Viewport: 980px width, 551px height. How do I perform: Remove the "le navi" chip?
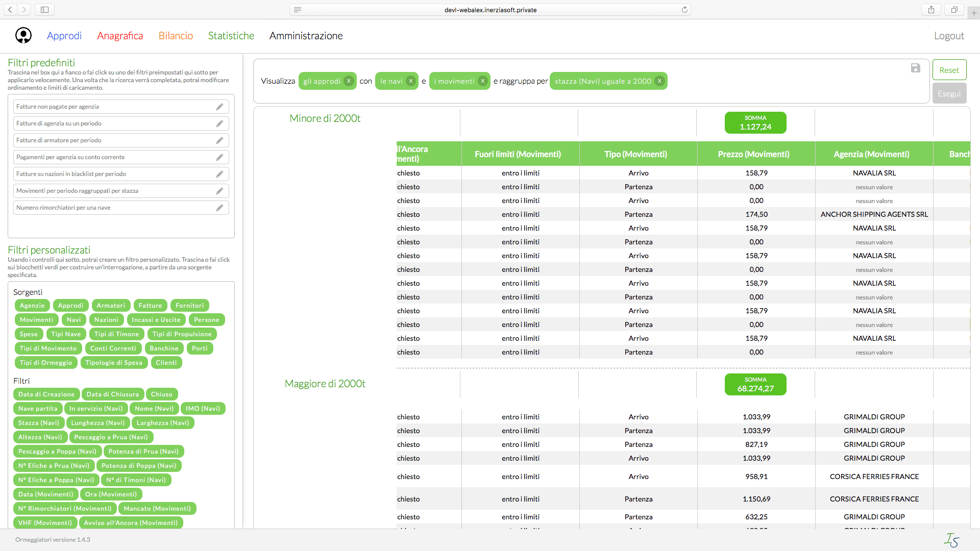[x=410, y=81]
